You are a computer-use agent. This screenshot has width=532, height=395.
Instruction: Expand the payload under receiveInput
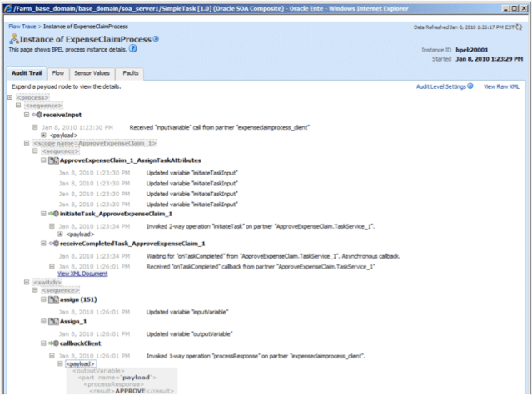pos(45,135)
